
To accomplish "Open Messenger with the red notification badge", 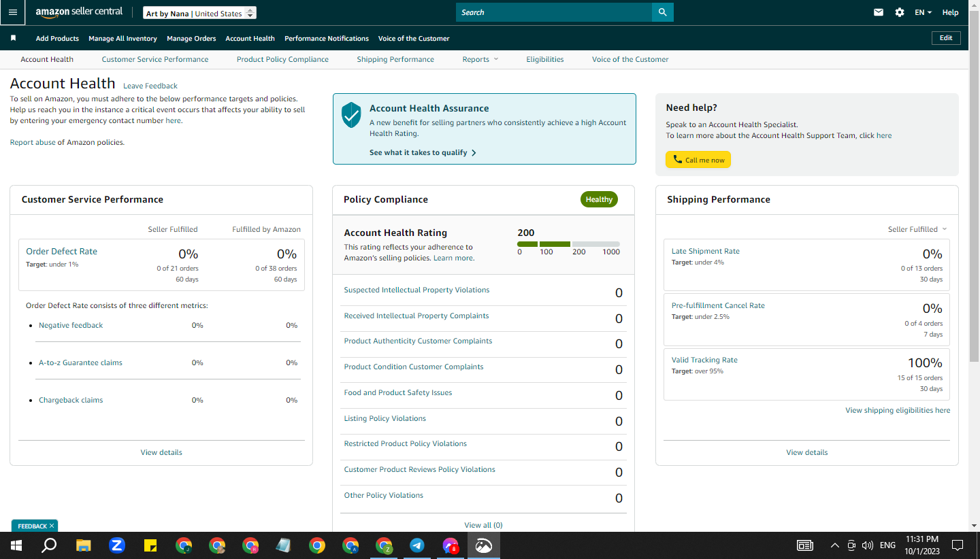I will click(x=451, y=545).
